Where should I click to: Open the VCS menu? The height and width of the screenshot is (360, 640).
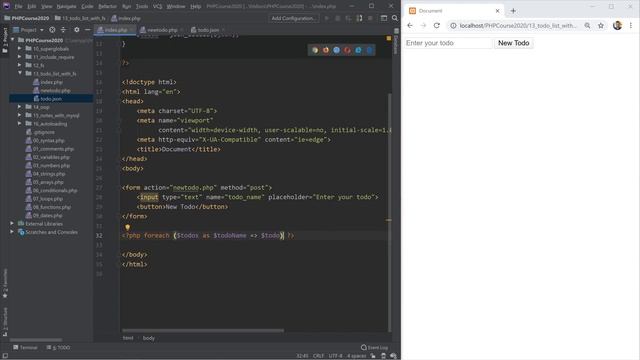pyautogui.click(x=157, y=6)
